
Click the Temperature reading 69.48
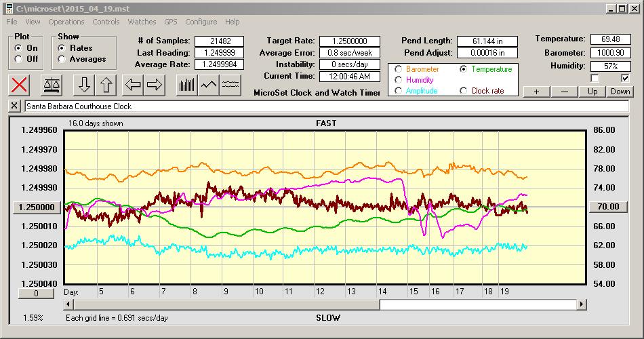point(610,39)
